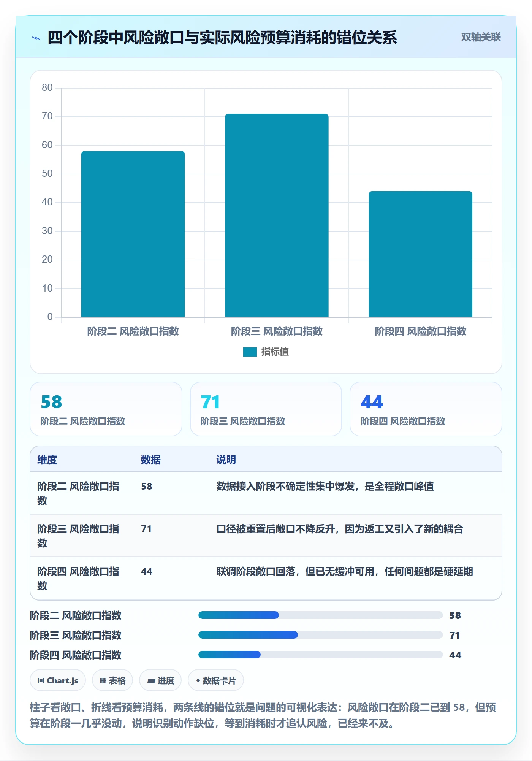The image size is (532, 761).
Task: Click the 数据卡片 tag
Action: click(x=216, y=680)
